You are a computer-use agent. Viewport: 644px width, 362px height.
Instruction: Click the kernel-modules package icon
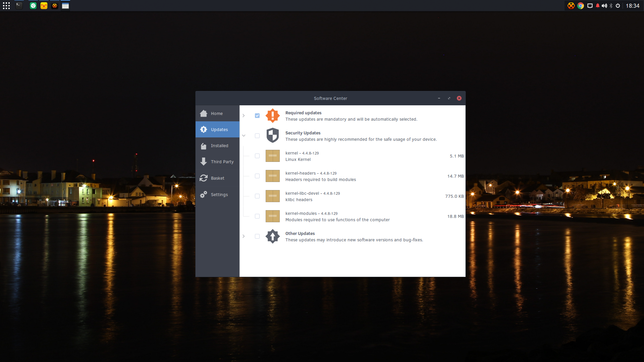[273, 216]
